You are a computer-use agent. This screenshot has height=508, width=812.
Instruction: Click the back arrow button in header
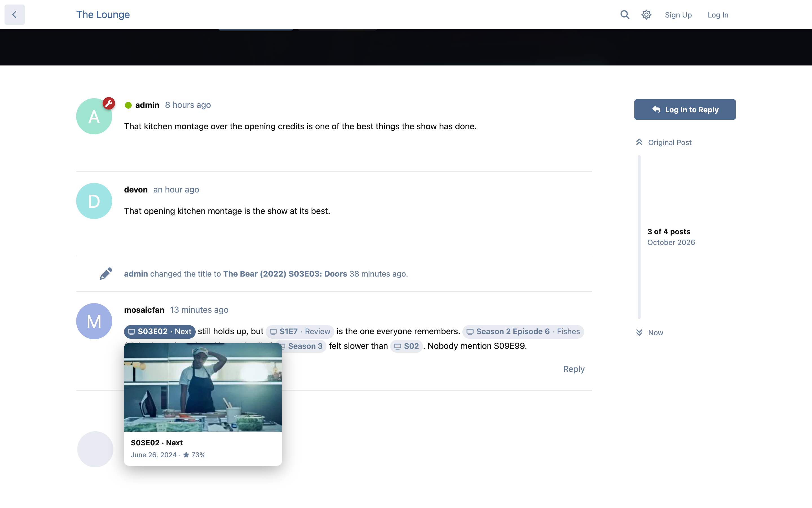pos(14,14)
